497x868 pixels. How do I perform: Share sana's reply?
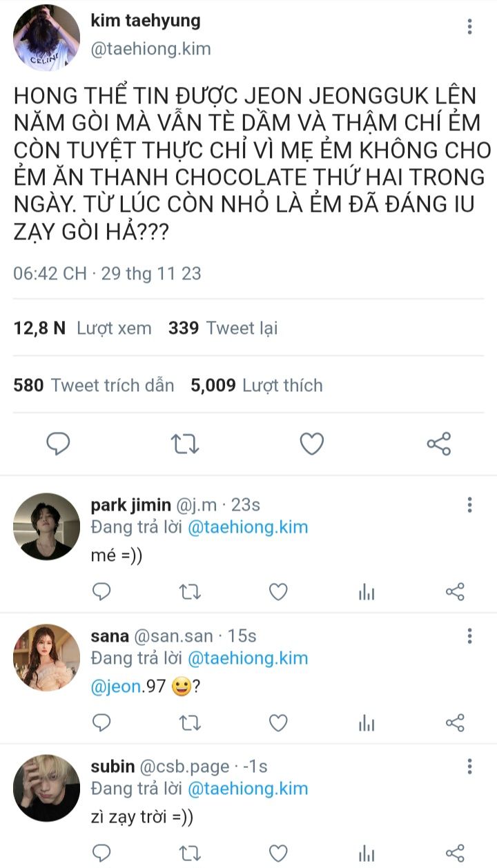(x=455, y=722)
